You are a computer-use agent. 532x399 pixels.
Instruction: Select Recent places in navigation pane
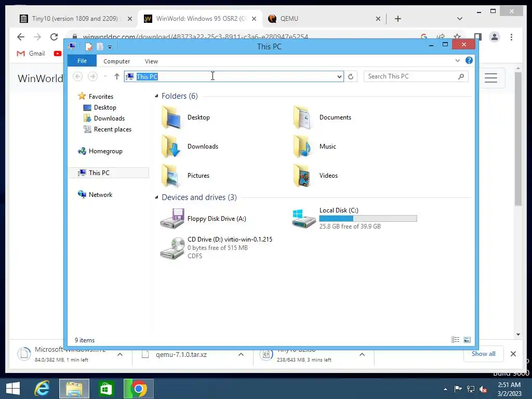pyautogui.click(x=107, y=129)
